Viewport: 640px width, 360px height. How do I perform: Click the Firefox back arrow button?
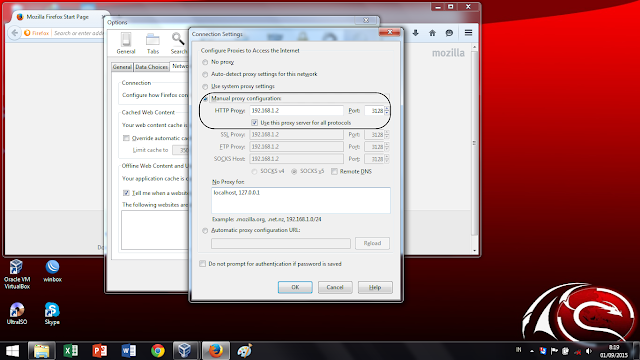coord(15,33)
